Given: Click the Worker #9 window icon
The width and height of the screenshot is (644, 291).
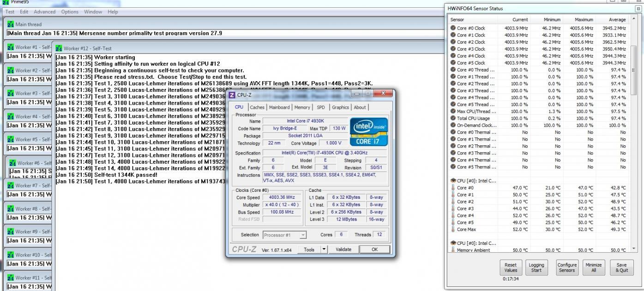Looking at the screenshot, I should click(11, 232).
